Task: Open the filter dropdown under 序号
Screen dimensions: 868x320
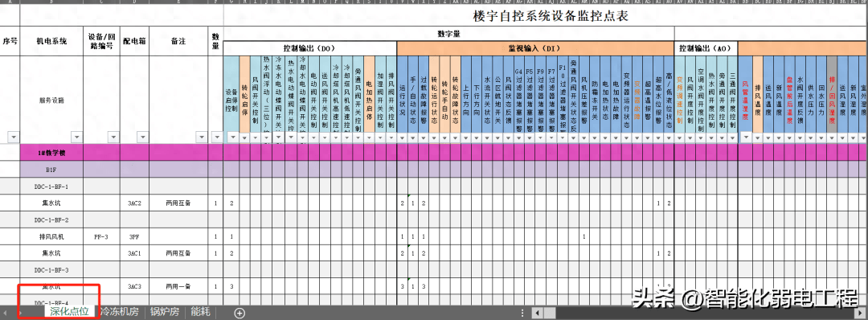Action: (x=13, y=137)
